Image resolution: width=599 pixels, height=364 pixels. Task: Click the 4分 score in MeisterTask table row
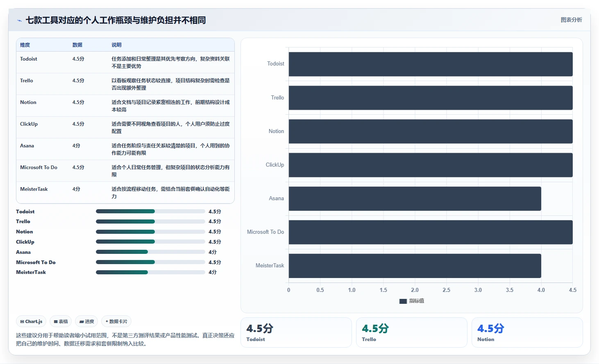pyautogui.click(x=77, y=189)
